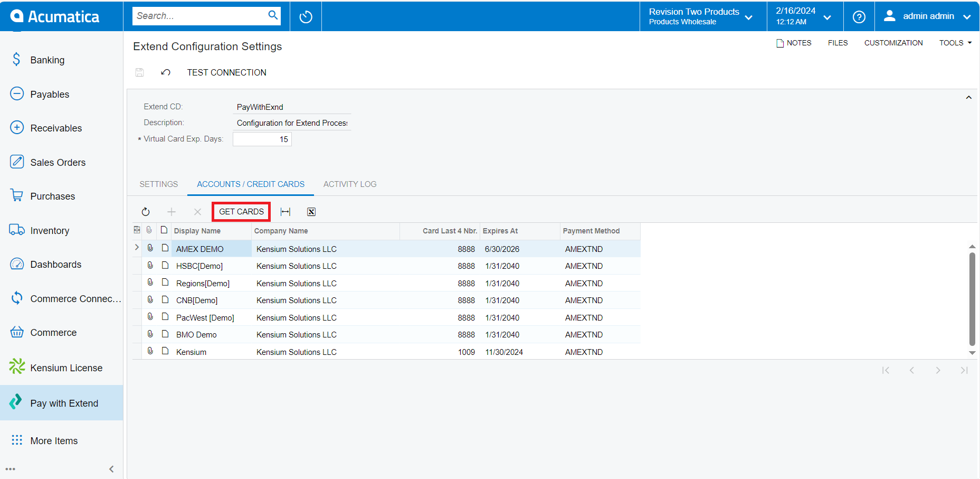Refresh the accounts grid

(x=146, y=211)
